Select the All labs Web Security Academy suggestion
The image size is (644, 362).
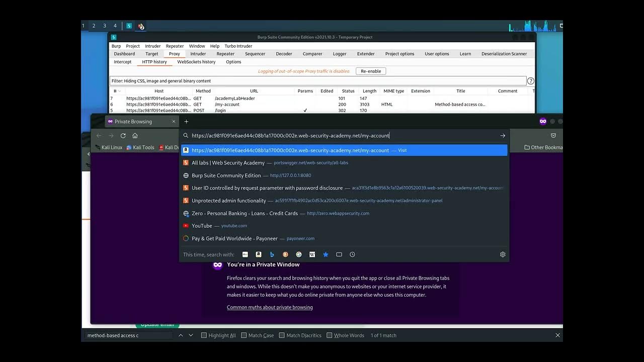pos(344,163)
